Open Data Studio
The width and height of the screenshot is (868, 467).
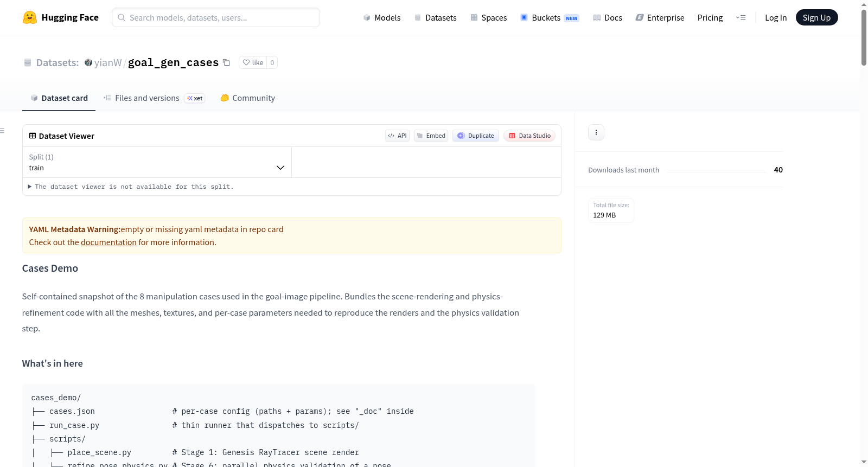pos(529,136)
